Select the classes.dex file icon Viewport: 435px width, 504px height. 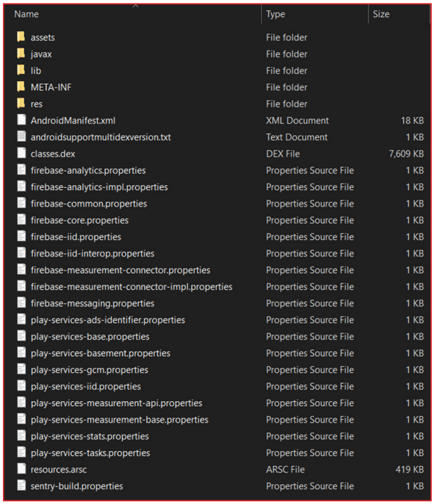pos(21,153)
